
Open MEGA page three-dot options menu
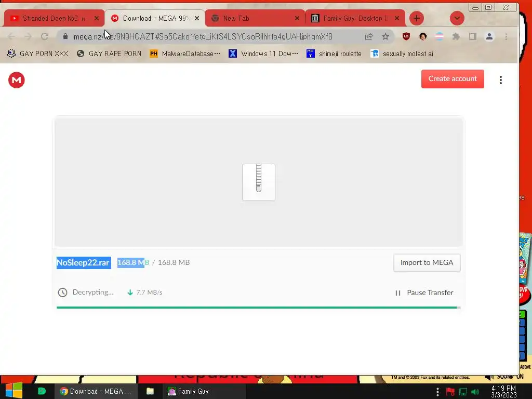pyautogui.click(x=501, y=80)
